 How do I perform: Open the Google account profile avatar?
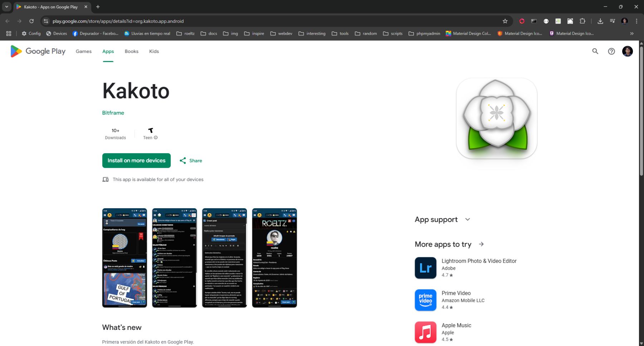pos(628,52)
